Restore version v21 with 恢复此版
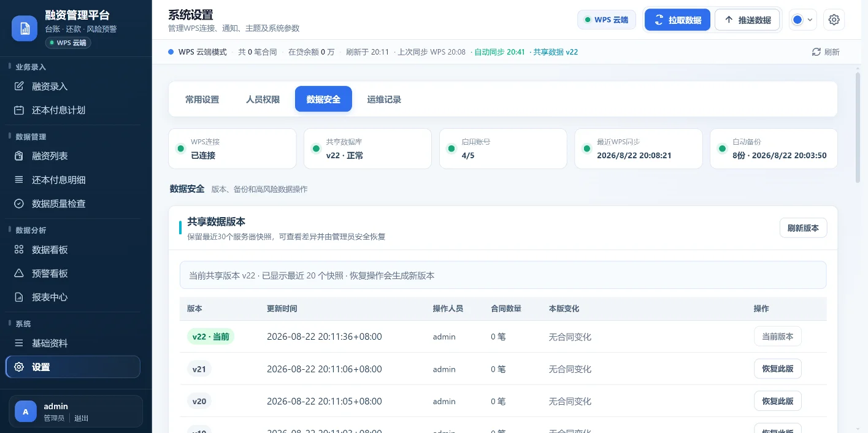The width and height of the screenshot is (868, 433). [x=777, y=369]
